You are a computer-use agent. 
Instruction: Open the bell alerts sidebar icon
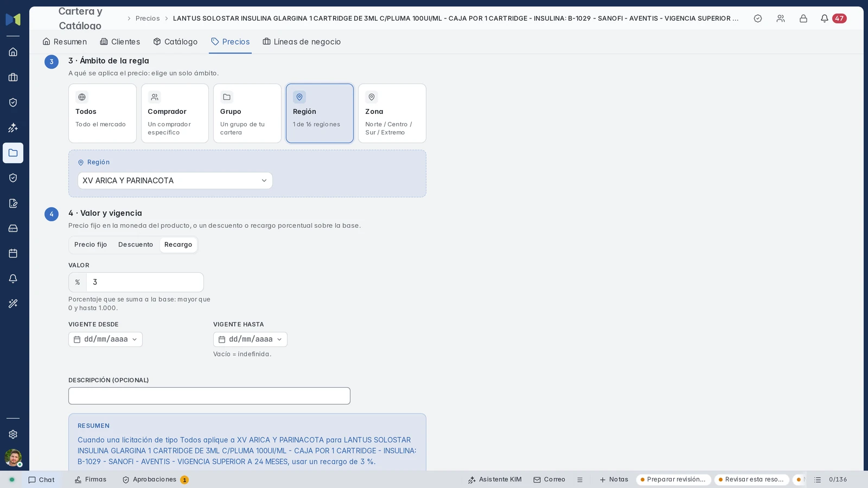coord(13,279)
